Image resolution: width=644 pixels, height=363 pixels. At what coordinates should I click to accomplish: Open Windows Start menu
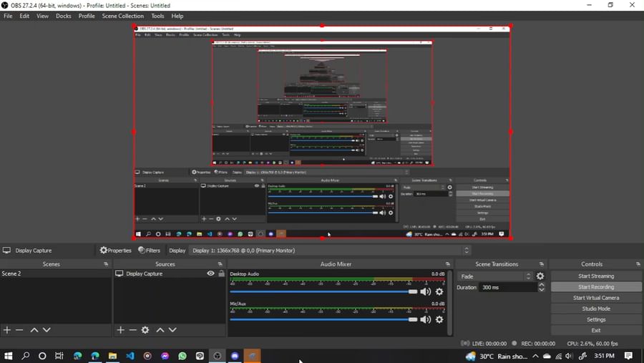coord(8,356)
